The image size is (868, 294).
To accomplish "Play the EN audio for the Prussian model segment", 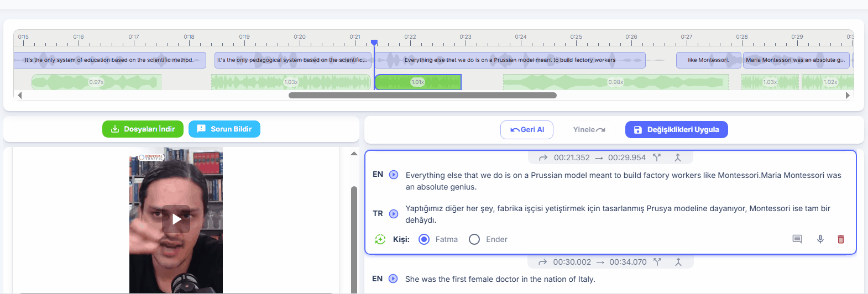I will point(394,175).
